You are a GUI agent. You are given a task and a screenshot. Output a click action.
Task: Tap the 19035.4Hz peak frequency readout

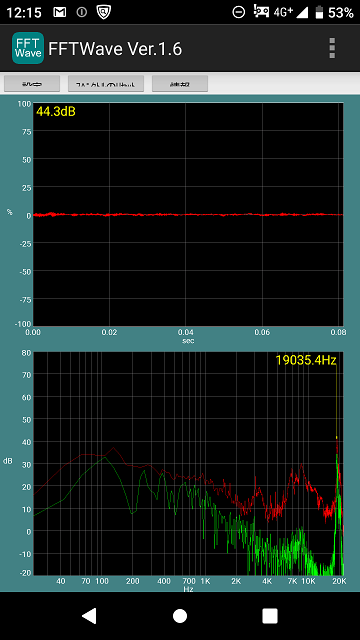(306, 360)
